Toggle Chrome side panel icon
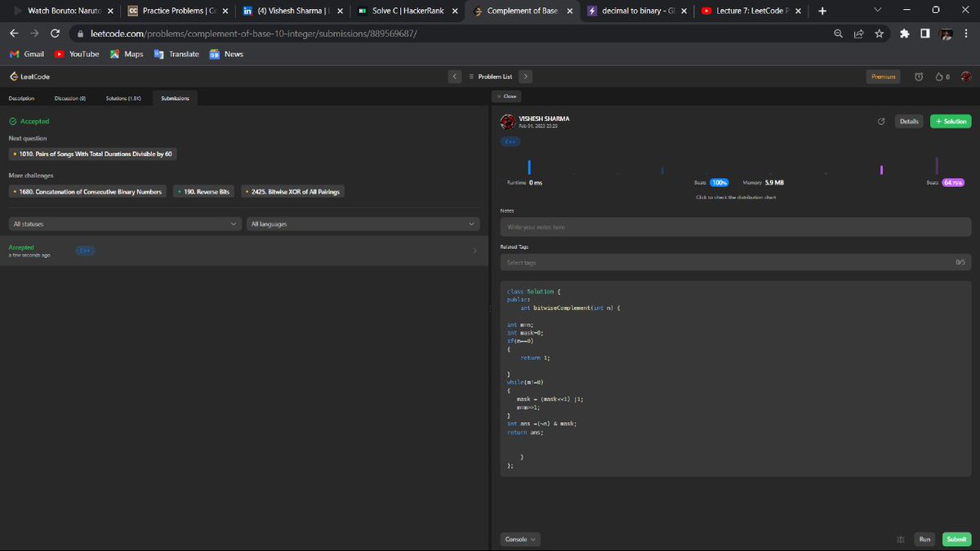The image size is (980, 551). pos(925,33)
